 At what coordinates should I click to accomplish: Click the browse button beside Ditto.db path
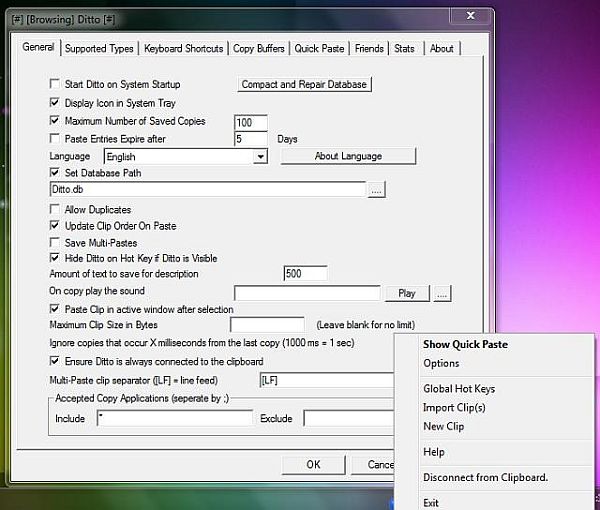click(x=376, y=189)
